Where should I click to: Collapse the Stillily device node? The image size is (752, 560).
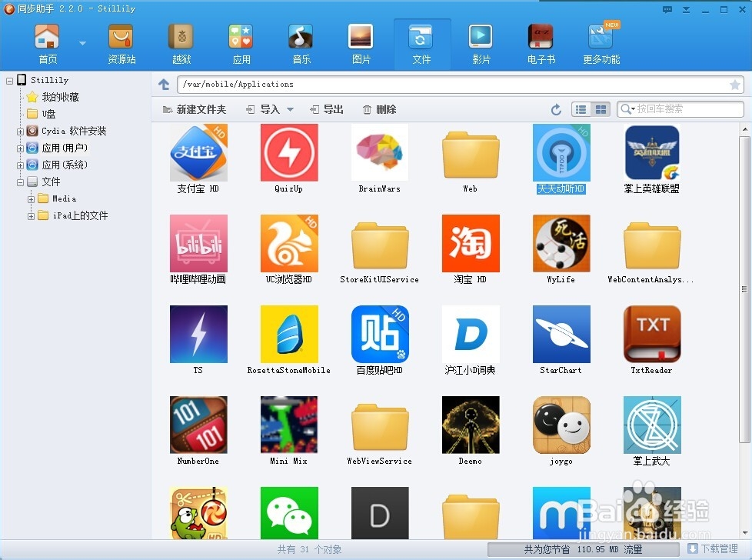click(9, 81)
